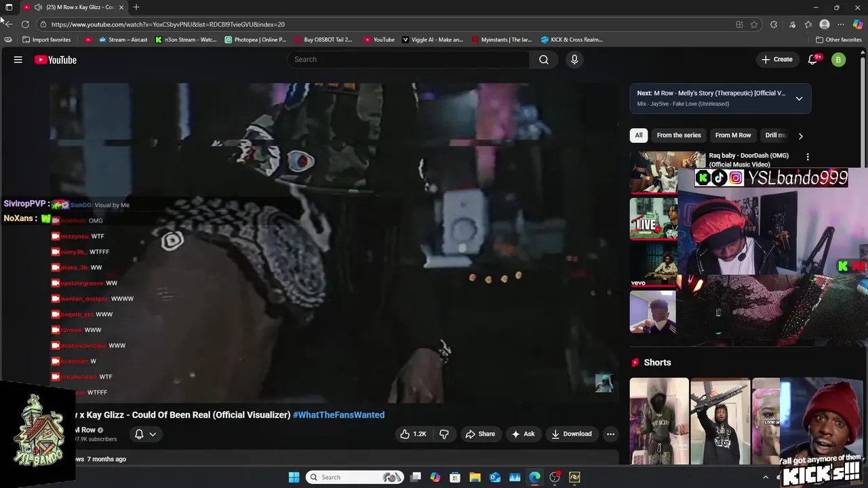Image resolution: width=868 pixels, height=488 pixels.
Task: Toggle M Row channel notification bell
Action: click(x=139, y=434)
